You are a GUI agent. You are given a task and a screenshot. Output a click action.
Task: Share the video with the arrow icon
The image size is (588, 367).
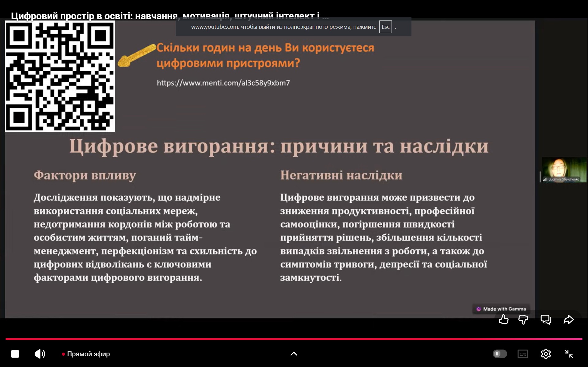(568, 320)
